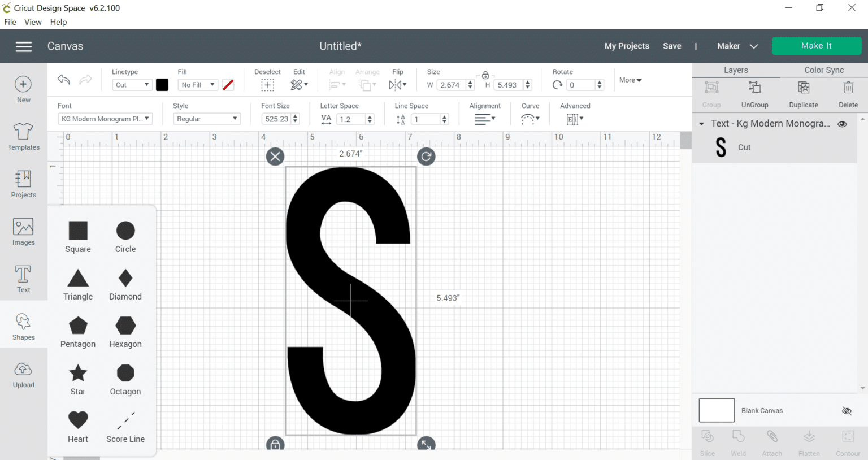The height and width of the screenshot is (460, 868).
Task: Expand the Maker machine selector
Action: pos(754,46)
